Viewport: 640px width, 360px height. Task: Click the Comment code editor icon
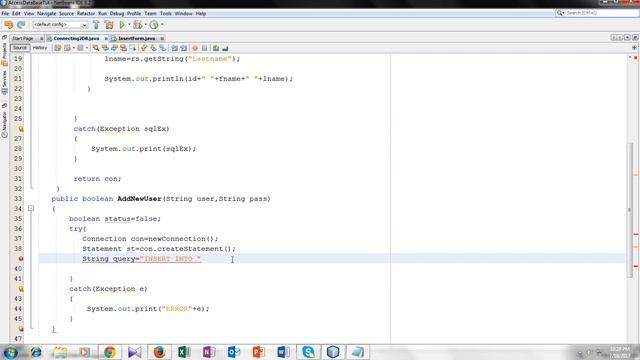click(x=216, y=48)
